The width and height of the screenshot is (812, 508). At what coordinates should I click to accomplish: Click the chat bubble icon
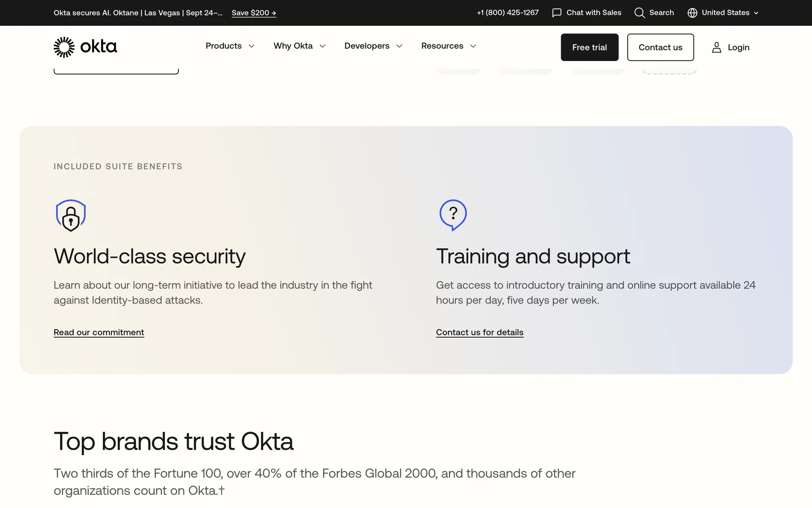[557, 13]
